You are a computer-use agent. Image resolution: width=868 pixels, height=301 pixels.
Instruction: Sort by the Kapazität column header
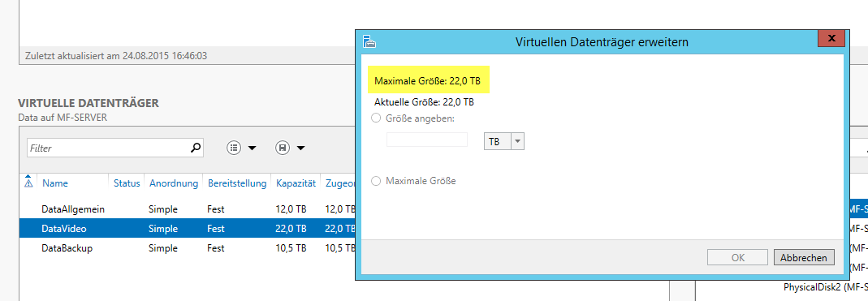click(296, 183)
